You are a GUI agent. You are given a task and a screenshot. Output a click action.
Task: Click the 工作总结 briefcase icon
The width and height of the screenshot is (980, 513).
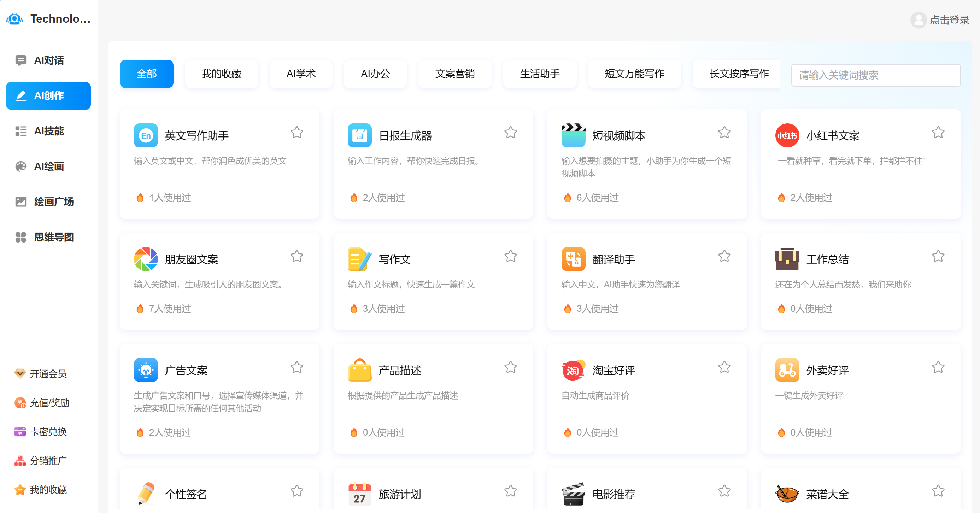pyautogui.click(x=787, y=259)
